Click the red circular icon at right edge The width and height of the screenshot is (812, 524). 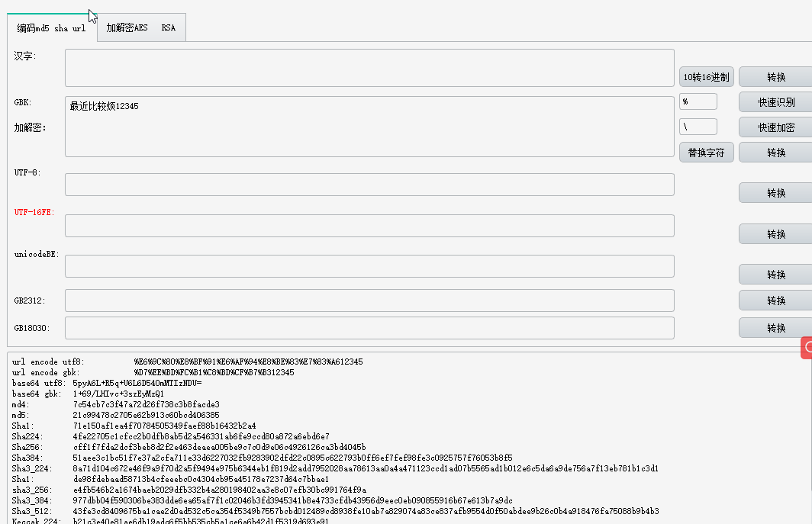coord(807,348)
